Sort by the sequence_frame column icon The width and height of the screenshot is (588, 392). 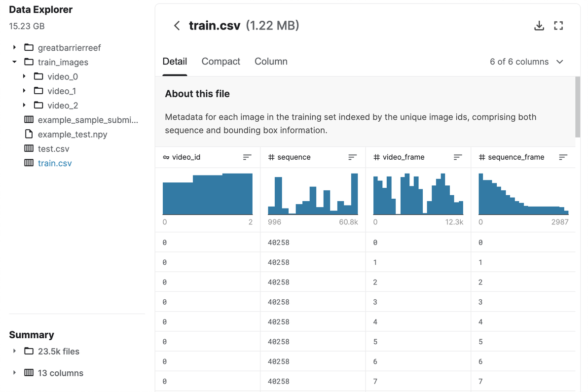(x=563, y=157)
